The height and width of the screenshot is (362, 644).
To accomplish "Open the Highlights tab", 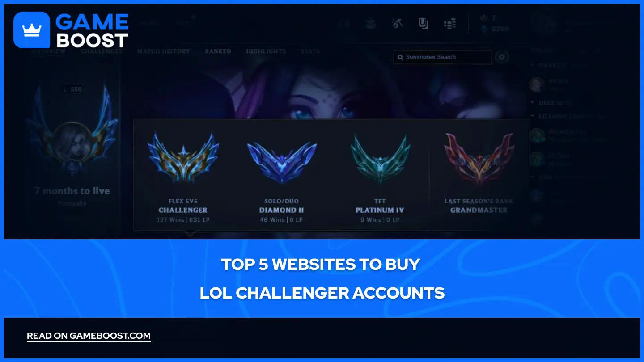I will (266, 51).
